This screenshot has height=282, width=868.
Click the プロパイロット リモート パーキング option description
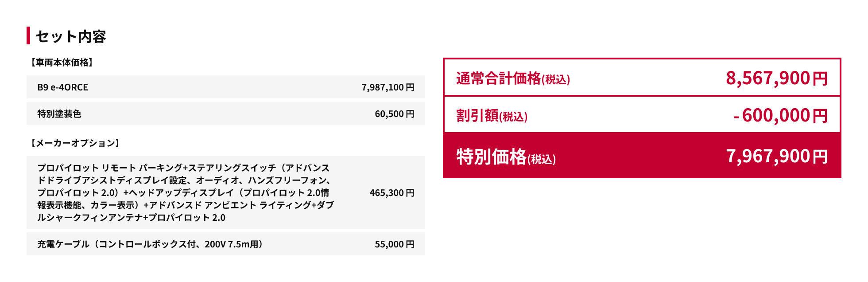tap(185, 192)
